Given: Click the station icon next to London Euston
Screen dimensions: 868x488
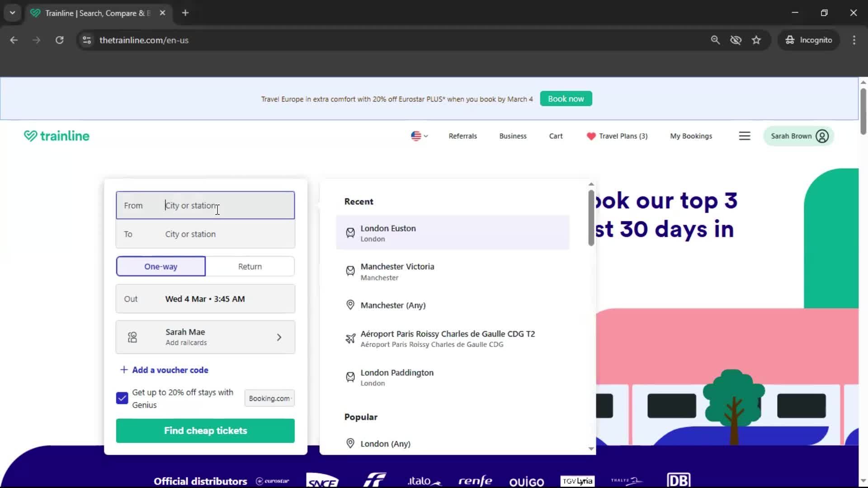Looking at the screenshot, I should (x=350, y=233).
